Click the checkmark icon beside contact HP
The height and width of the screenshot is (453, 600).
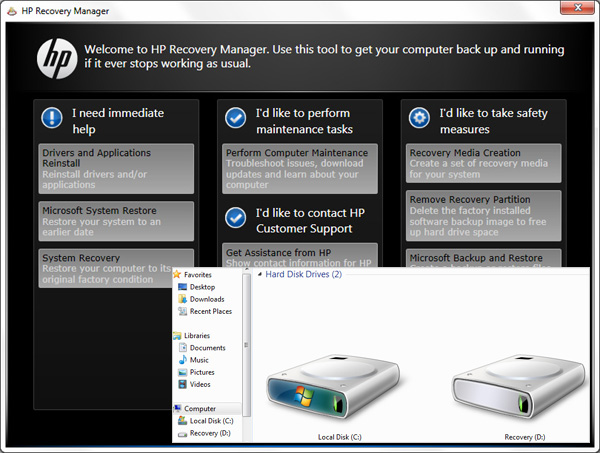pos(236,217)
